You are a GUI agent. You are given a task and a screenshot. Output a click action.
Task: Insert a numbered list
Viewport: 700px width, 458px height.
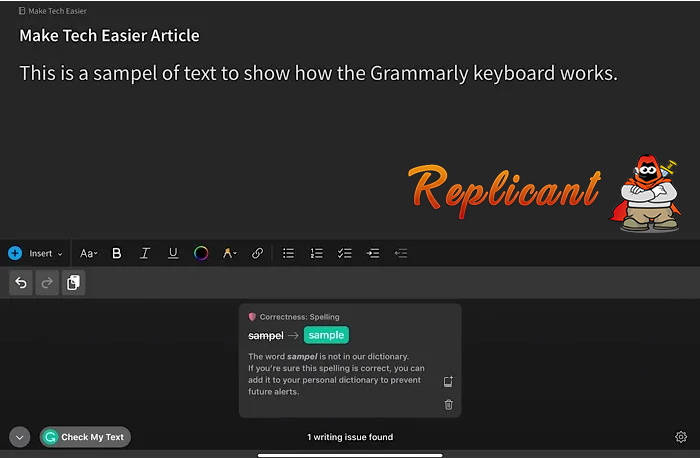(x=317, y=253)
